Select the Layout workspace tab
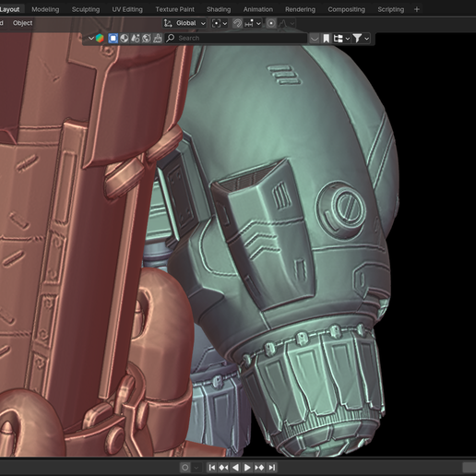Image resolution: width=476 pixels, height=476 pixels. pyautogui.click(x=10, y=9)
